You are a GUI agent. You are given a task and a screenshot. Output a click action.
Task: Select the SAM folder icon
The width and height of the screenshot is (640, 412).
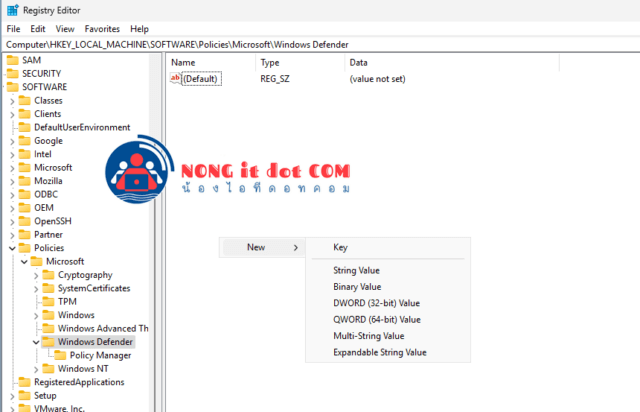[x=13, y=60]
